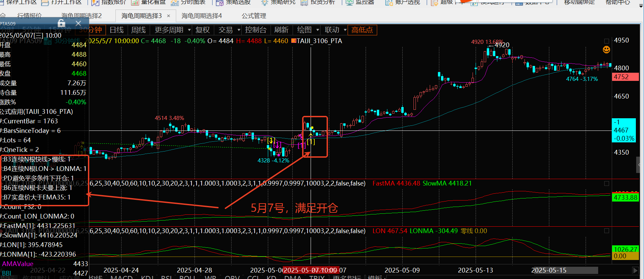The height and width of the screenshot is (279, 644).
Task: Toggle the lock icon on PTA509 panel
Action: point(61,23)
